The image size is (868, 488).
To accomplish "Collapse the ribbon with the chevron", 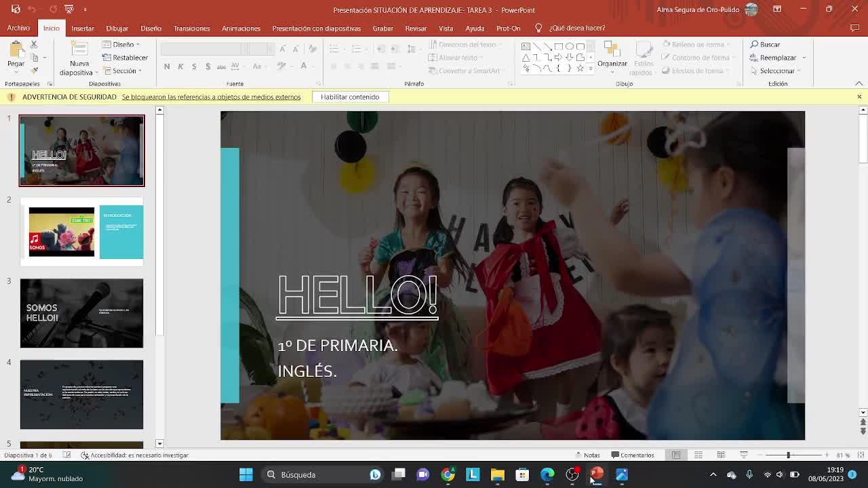I will [859, 83].
